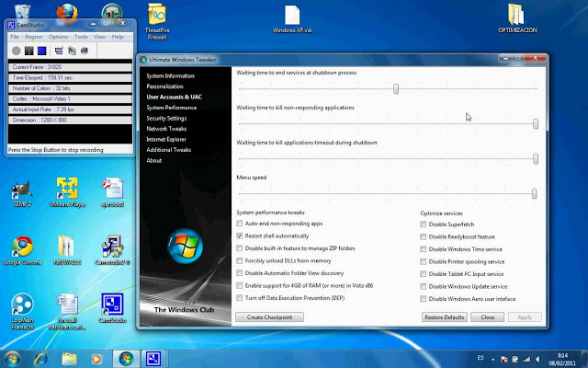This screenshot has width=588, height=368.
Task: Select VMware Player desktop shortcut
Action: coord(67,192)
